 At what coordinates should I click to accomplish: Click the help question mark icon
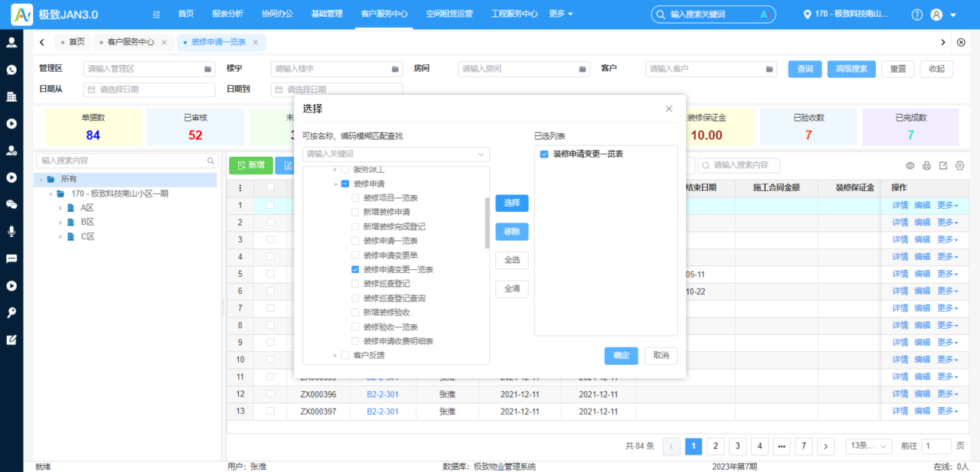tap(917, 15)
